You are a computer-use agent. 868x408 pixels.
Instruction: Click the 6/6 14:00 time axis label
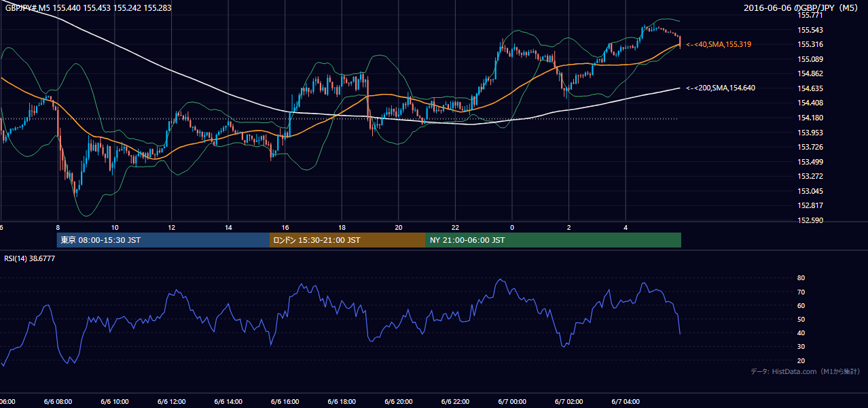[x=228, y=402]
